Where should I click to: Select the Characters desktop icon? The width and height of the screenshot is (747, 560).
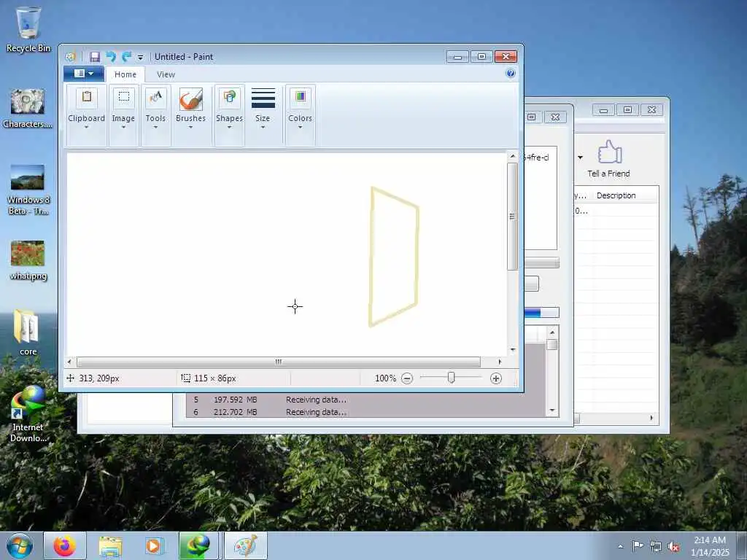click(x=28, y=108)
